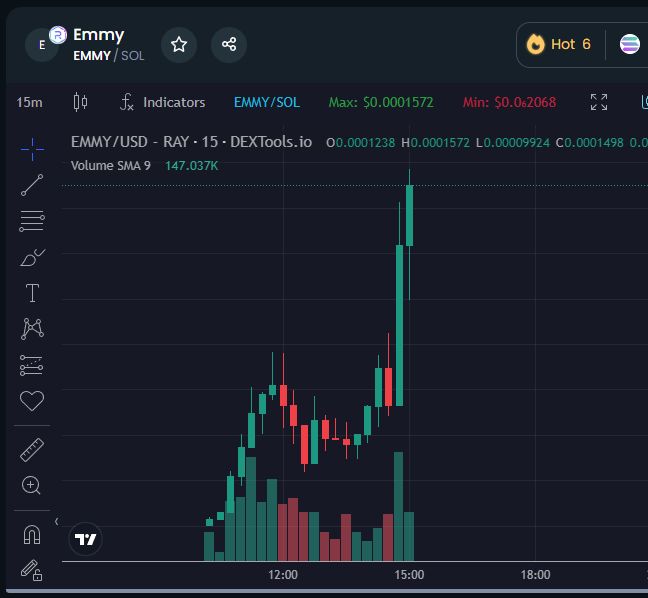Select the forecasting and measurement tools
The height and width of the screenshot is (598, 648).
pos(31,365)
